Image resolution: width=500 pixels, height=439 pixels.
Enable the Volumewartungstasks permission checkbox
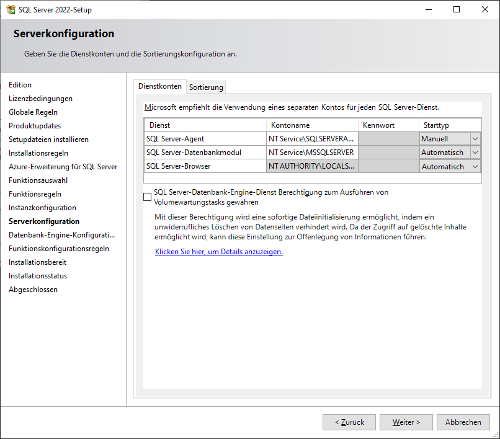147,197
